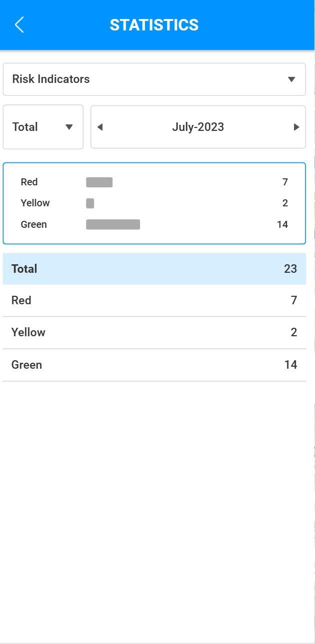Screen dimensions: 315x644
Task: Click the Risk Indicators dropdown arrow
Action: (291, 79)
